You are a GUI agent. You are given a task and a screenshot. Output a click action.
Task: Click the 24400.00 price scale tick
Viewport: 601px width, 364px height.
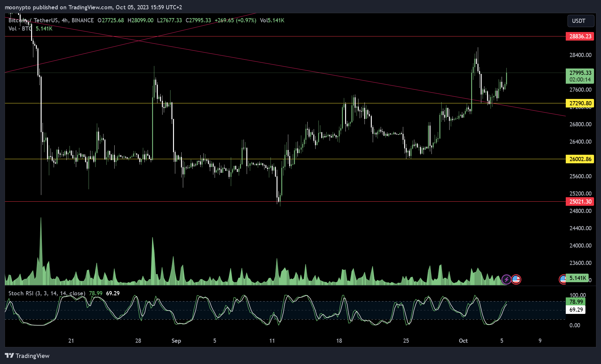580,228
